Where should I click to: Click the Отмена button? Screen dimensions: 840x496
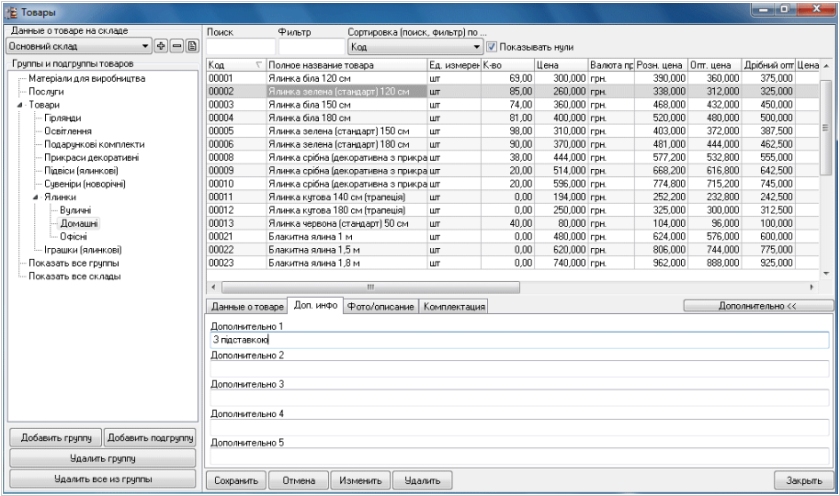[298, 480]
